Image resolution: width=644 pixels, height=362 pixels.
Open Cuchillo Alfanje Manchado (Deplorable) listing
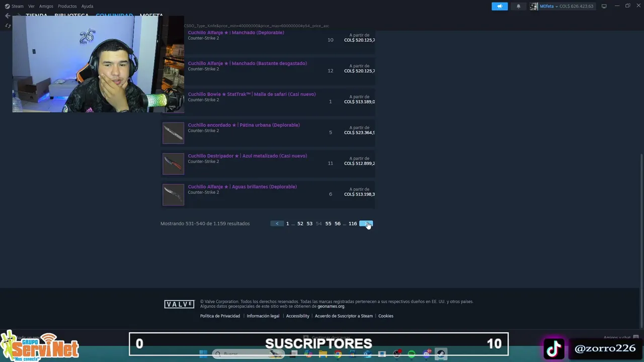tap(236, 32)
